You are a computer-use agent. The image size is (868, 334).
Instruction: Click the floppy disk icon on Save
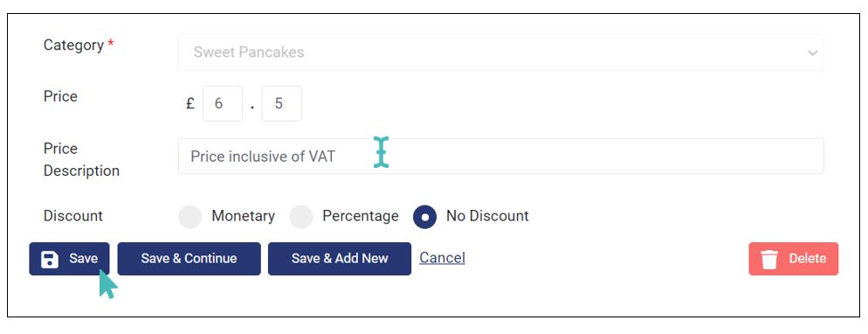50,259
